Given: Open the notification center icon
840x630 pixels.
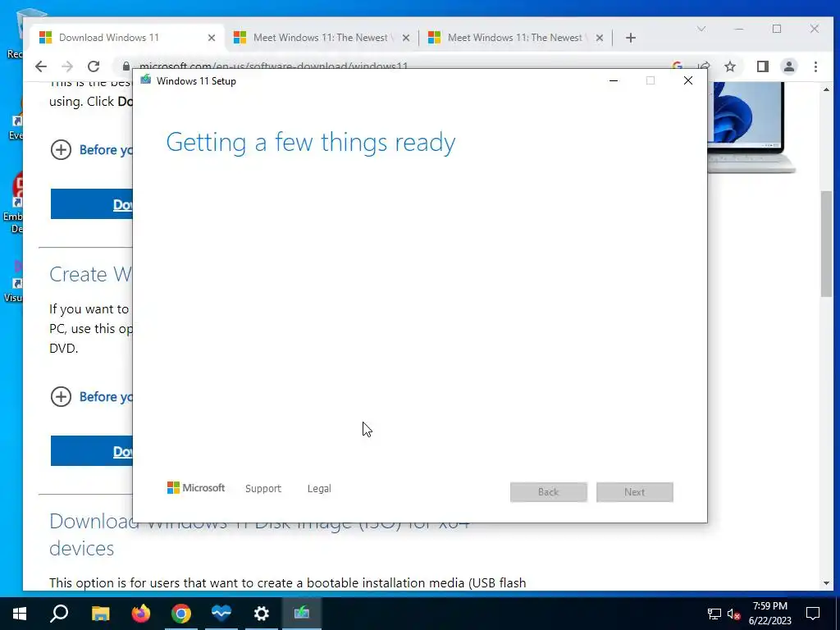Looking at the screenshot, I should click(813, 614).
